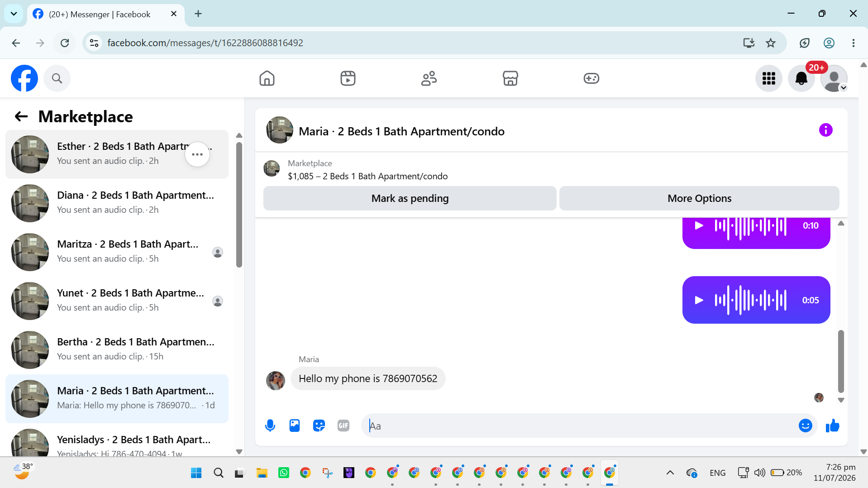Open Windows taskbar search

[x=219, y=473]
